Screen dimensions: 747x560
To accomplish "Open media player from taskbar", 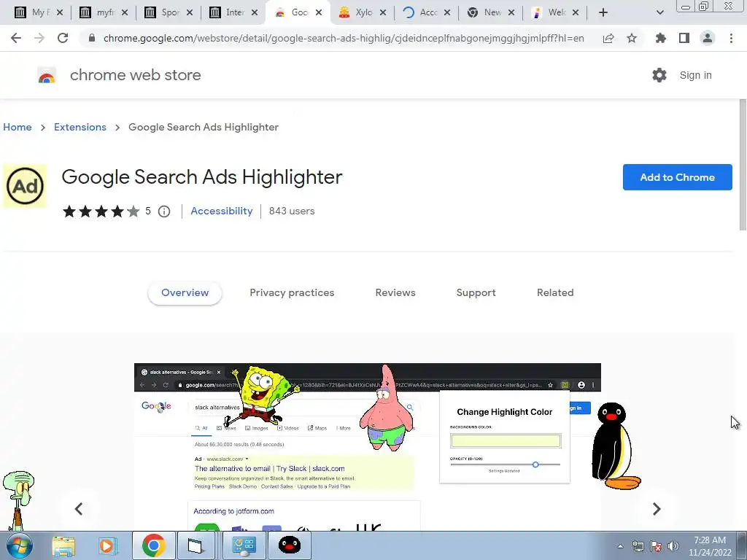I will pyautogui.click(x=108, y=545).
